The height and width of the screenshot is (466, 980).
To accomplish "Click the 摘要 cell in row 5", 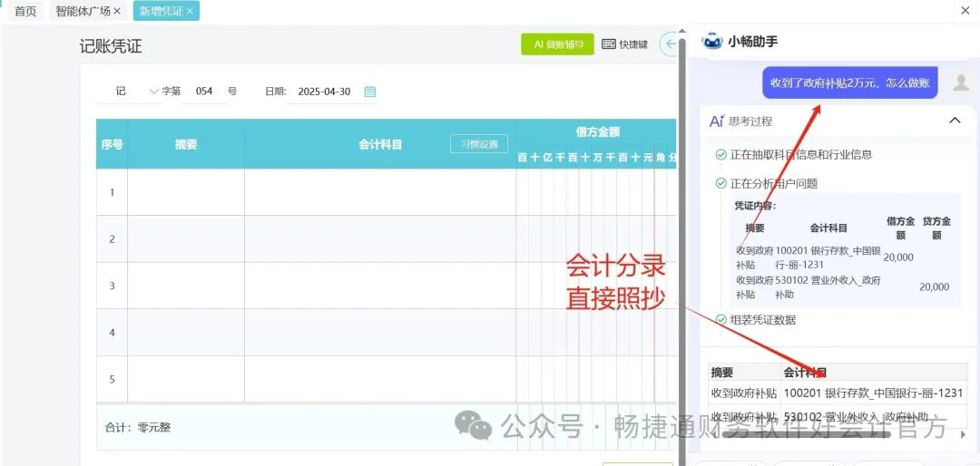I will 186,379.
